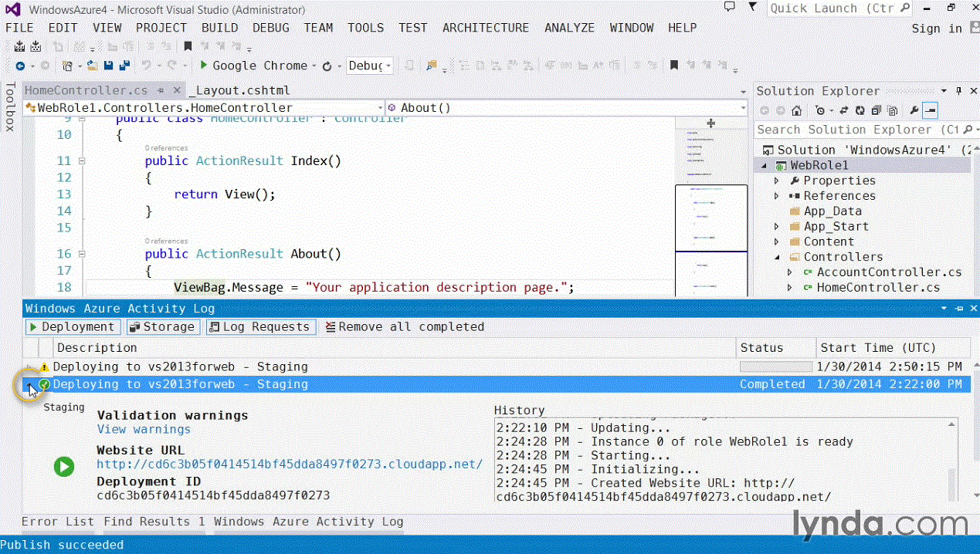Image resolution: width=980 pixels, height=554 pixels.
Task: Collapse the Controllers folder in Solution Explorer
Action: click(x=778, y=257)
